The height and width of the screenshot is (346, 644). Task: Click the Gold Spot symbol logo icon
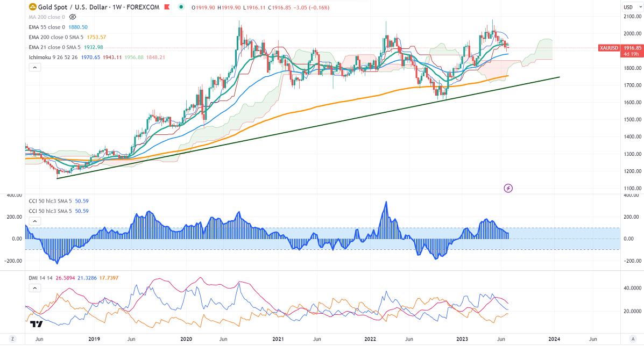pos(32,7)
